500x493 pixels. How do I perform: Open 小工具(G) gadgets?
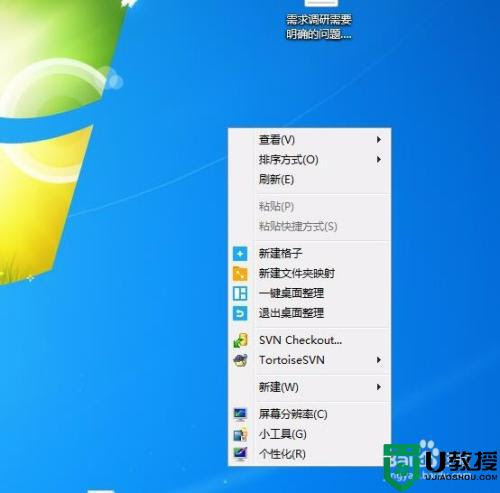click(309, 434)
